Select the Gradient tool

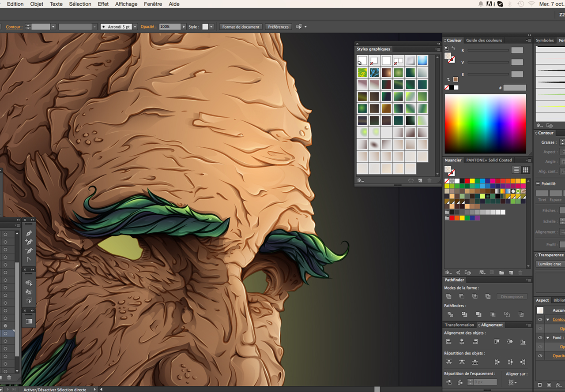coord(29,321)
